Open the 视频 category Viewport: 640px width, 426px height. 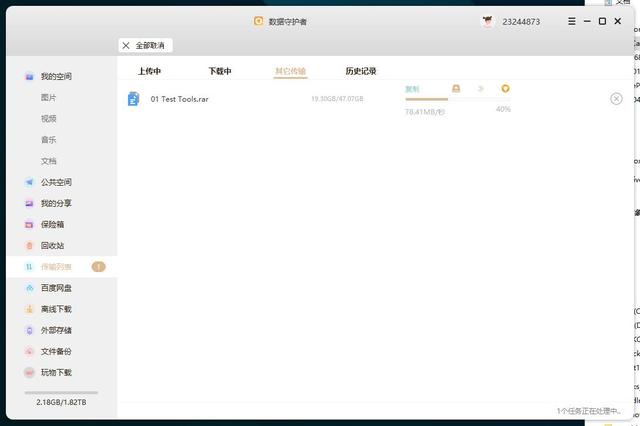(49, 119)
